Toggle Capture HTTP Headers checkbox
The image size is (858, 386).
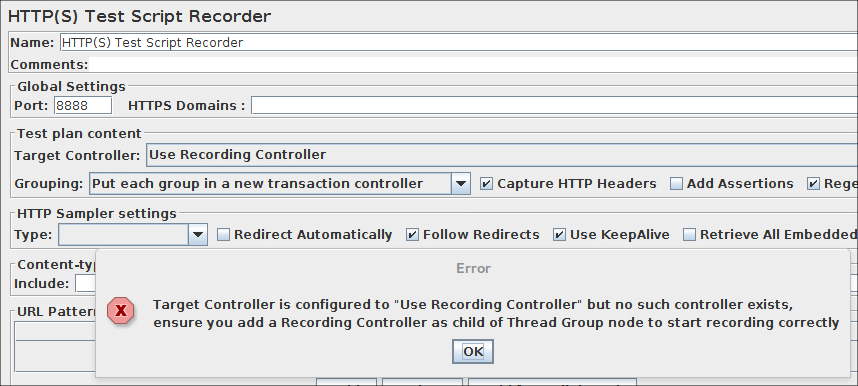click(x=486, y=184)
